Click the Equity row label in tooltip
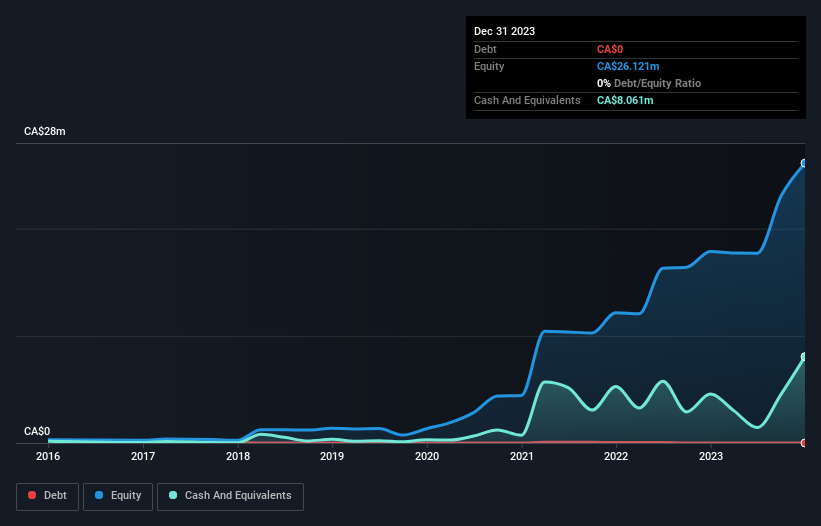 (x=489, y=66)
